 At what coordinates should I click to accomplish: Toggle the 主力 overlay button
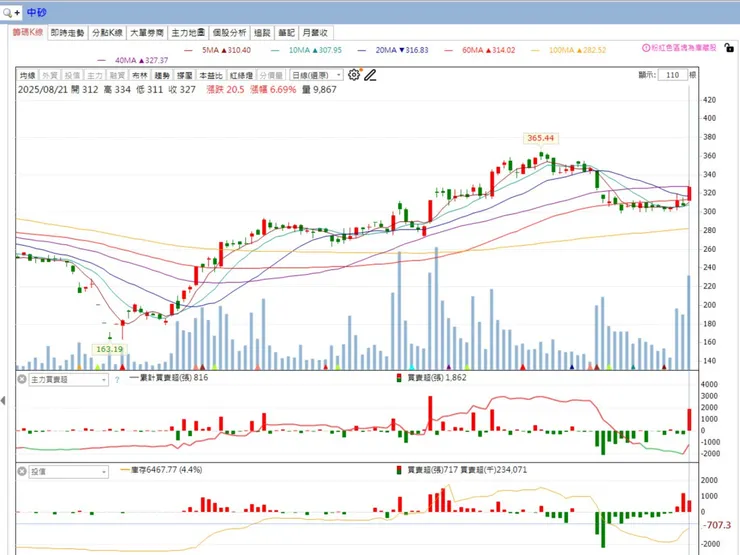94,75
